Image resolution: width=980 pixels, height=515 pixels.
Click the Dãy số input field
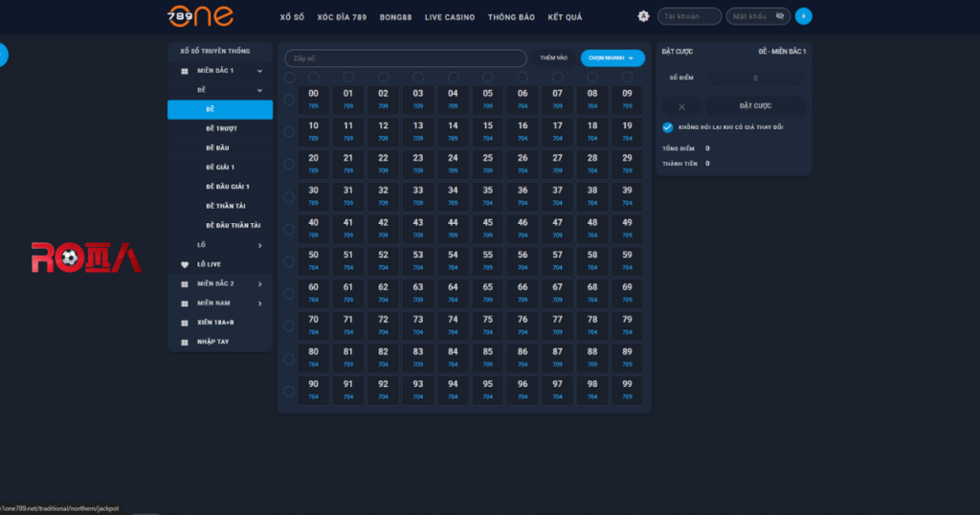[406, 58]
